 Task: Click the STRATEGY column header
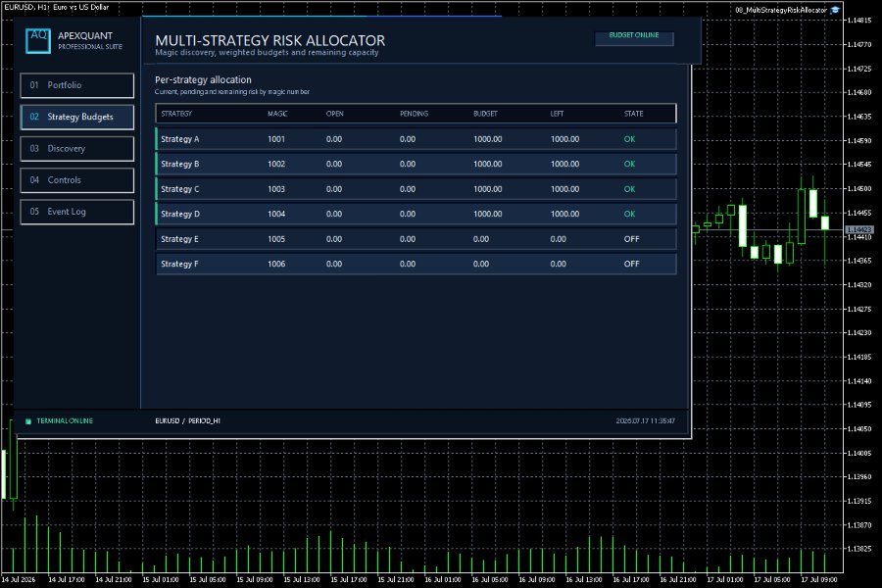(x=176, y=114)
